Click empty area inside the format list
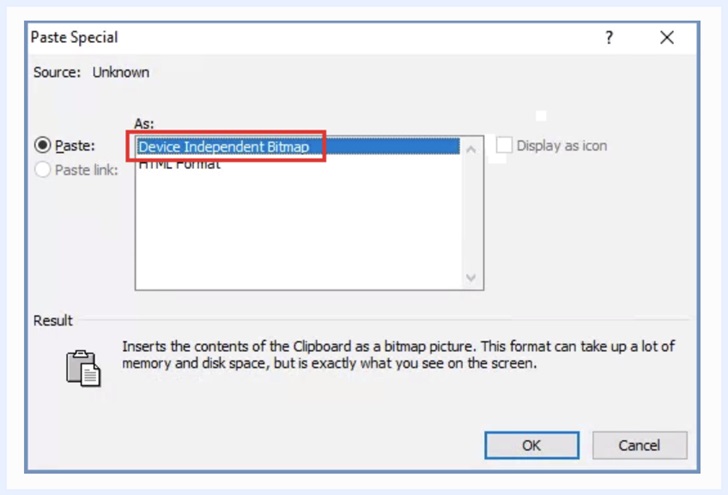The width and height of the screenshot is (728, 495). pyautogui.click(x=300, y=230)
